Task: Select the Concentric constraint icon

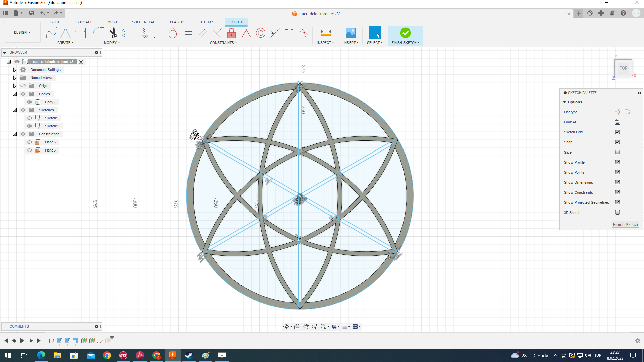Action: (260, 33)
